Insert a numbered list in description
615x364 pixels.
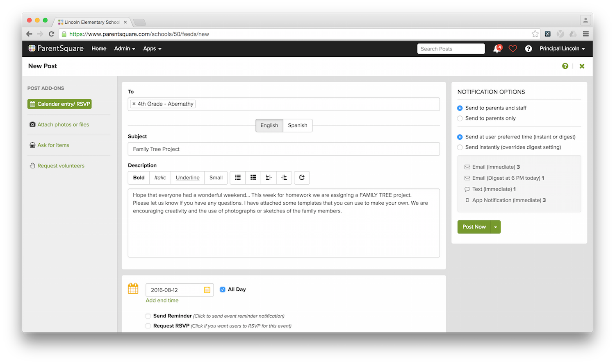click(253, 177)
